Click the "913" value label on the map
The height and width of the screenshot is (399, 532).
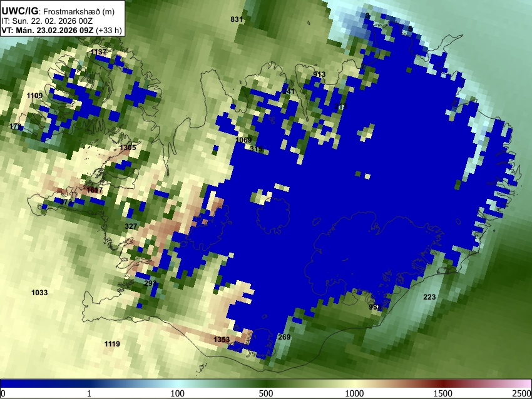pos(319,74)
